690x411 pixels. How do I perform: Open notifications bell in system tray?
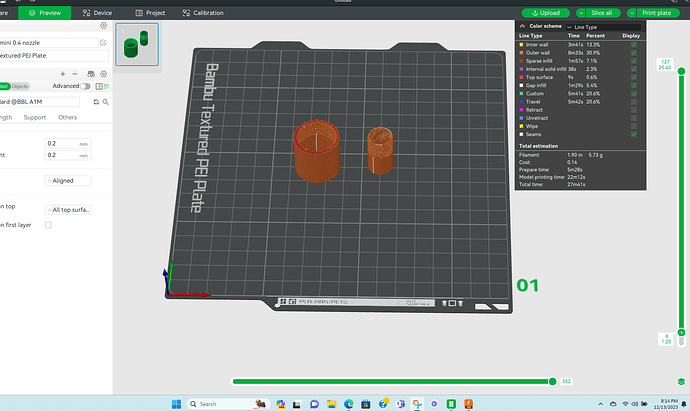(684, 404)
